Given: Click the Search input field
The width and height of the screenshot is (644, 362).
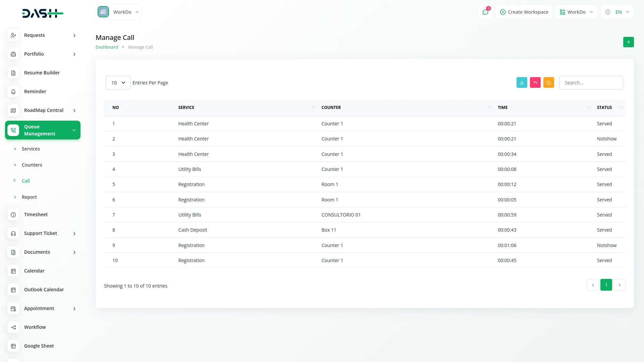Looking at the screenshot, I should click(591, 82).
